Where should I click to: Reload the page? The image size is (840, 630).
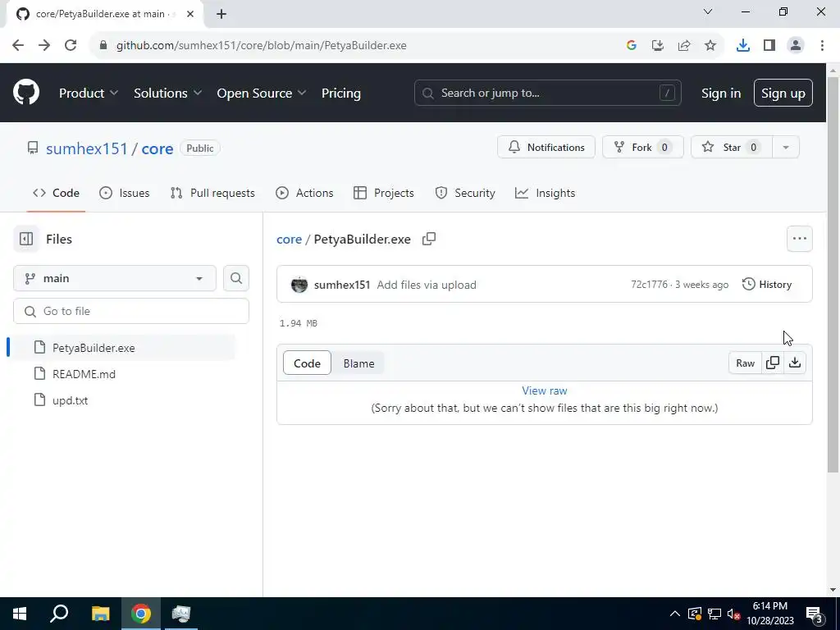tap(71, 46)
